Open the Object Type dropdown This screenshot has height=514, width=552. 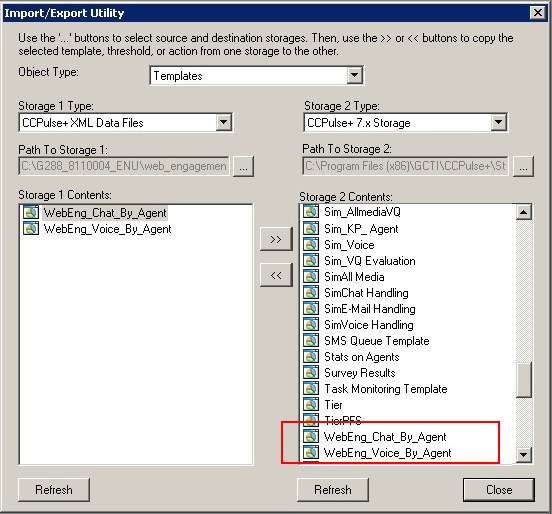355,75
